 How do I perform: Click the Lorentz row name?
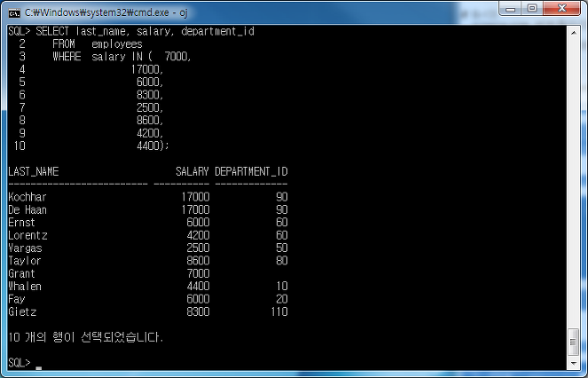click(27, 236)
